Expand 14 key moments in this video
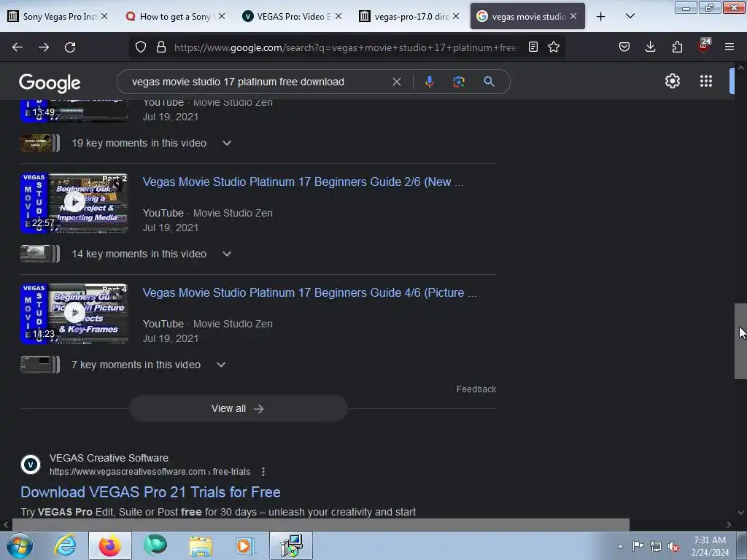 tap(227, 254)
